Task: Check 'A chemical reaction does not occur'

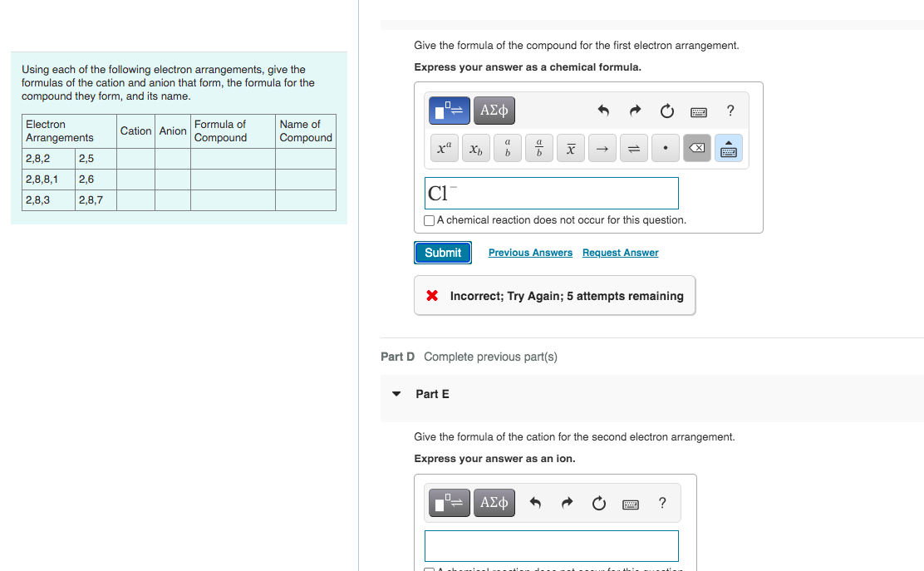Action: 429,220
